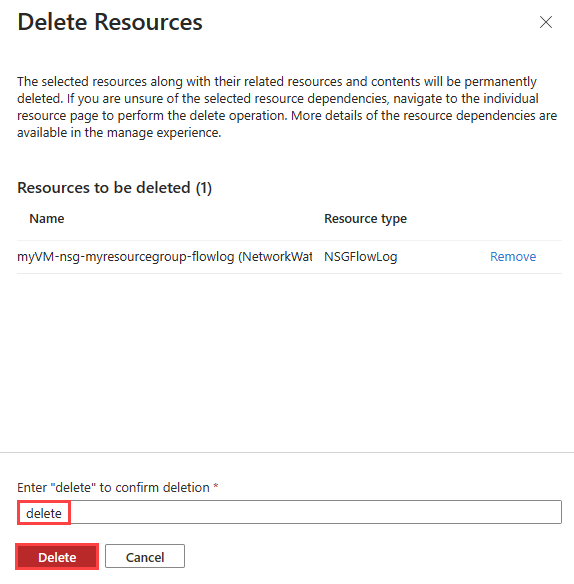Click the Delete Resources title
The width and height of the screenshot is (574, 584).
click(110, 22)
